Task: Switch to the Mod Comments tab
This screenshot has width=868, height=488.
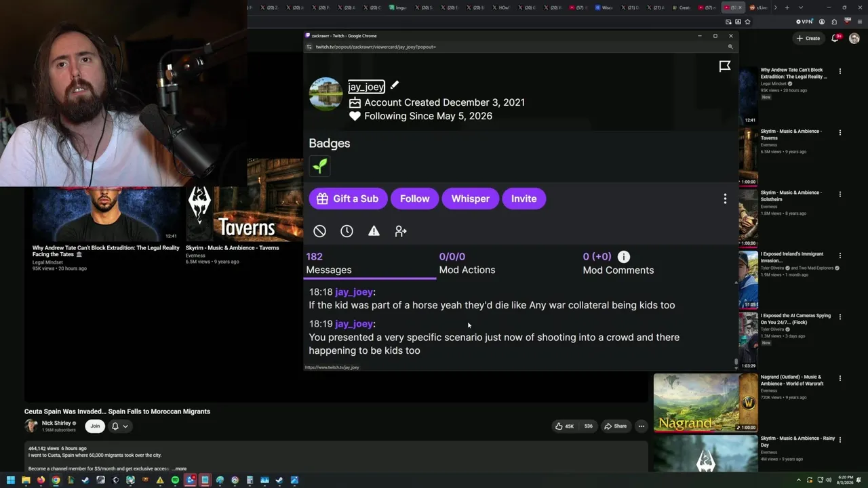Action: [618, 263]
